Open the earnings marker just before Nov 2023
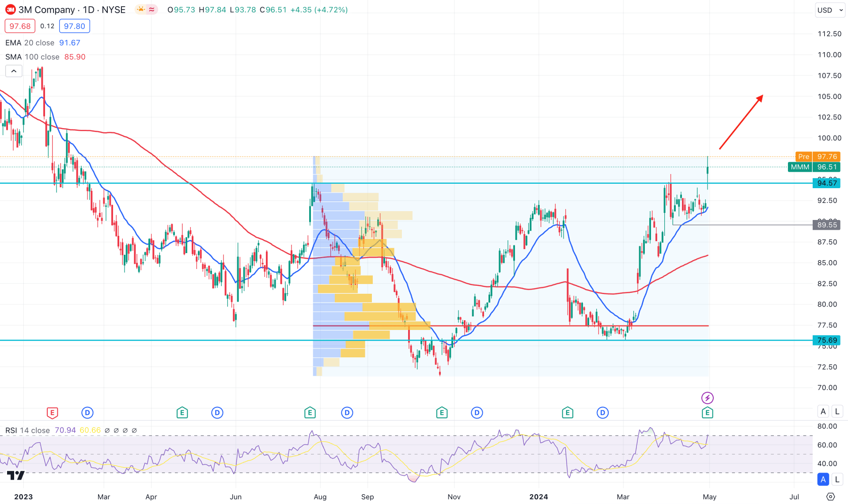The width and height of the screenshot is (848, 504). coord(442,413)
